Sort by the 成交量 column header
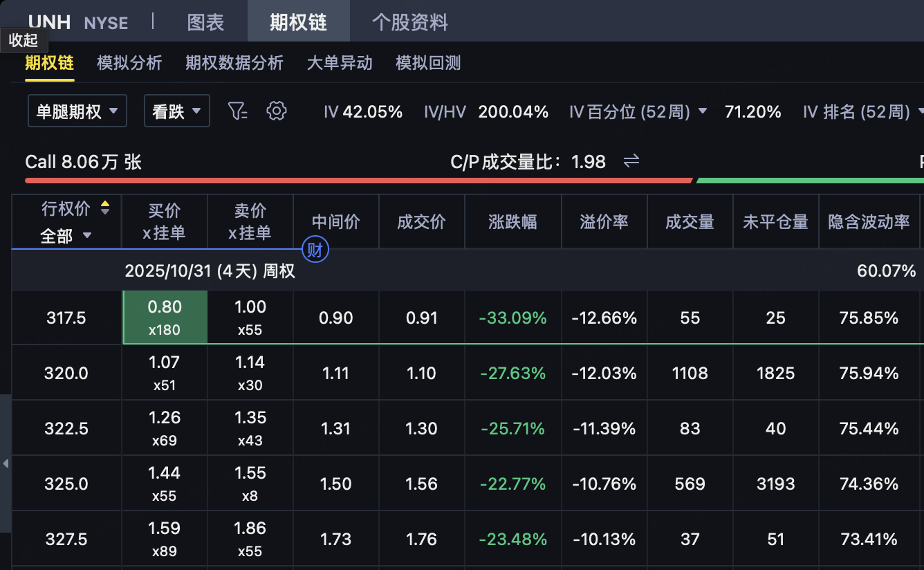Image resolution: width=924 pixels, height=570 pixels. [x=690, y=221]
